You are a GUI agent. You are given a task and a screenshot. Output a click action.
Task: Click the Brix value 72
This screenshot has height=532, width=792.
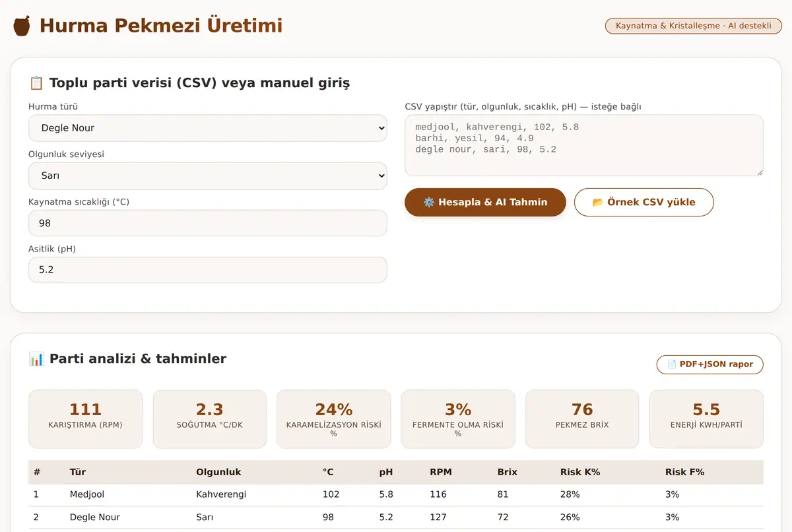pyautogui.click(x=504, y=517)
